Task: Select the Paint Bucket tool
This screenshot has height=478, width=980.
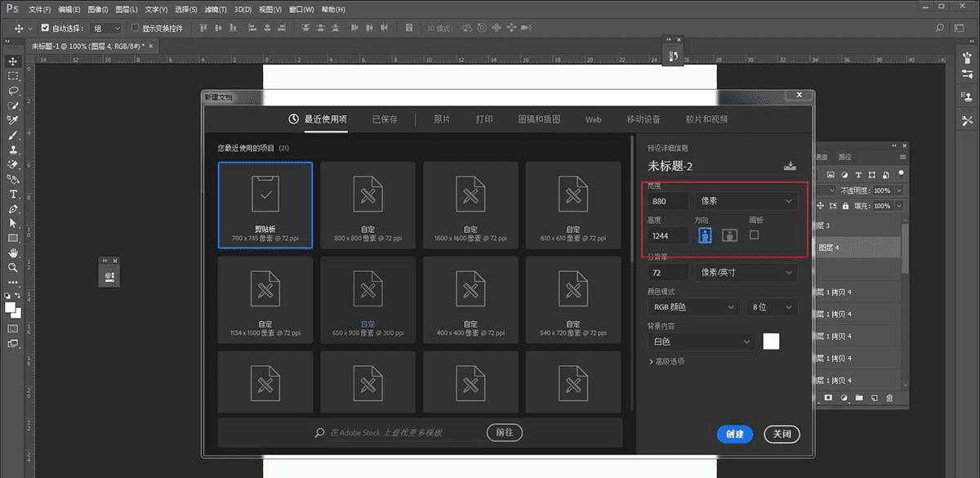Action: click(13, 179)
